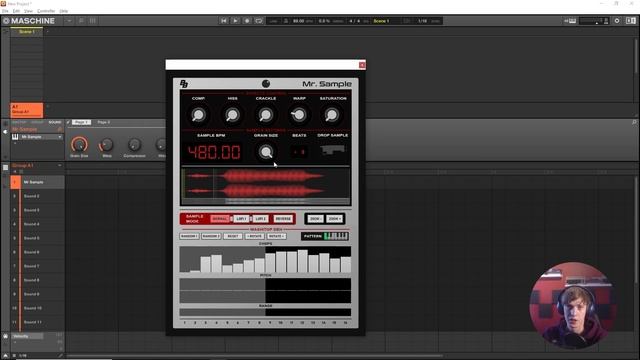Click the ROTATE + button
Viewport: 640px width, 360px height.
point(276,236)
